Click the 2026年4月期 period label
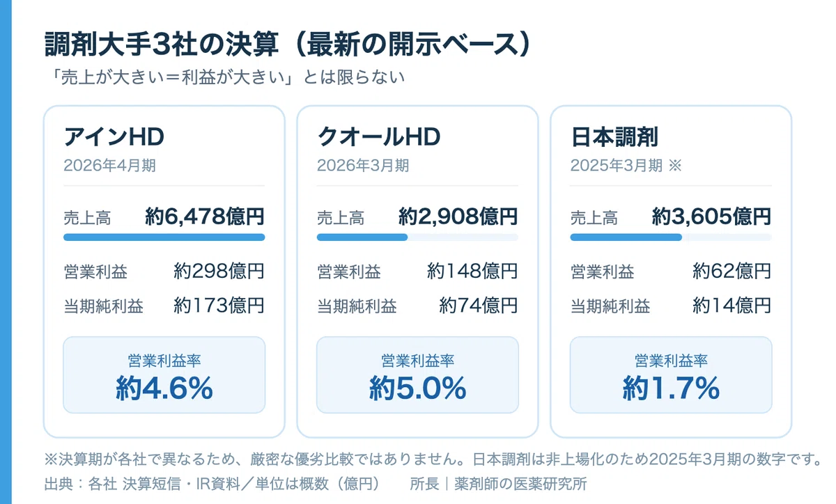Screen dimensions: 836x504 pyautogui.click(x=109, y=166)
